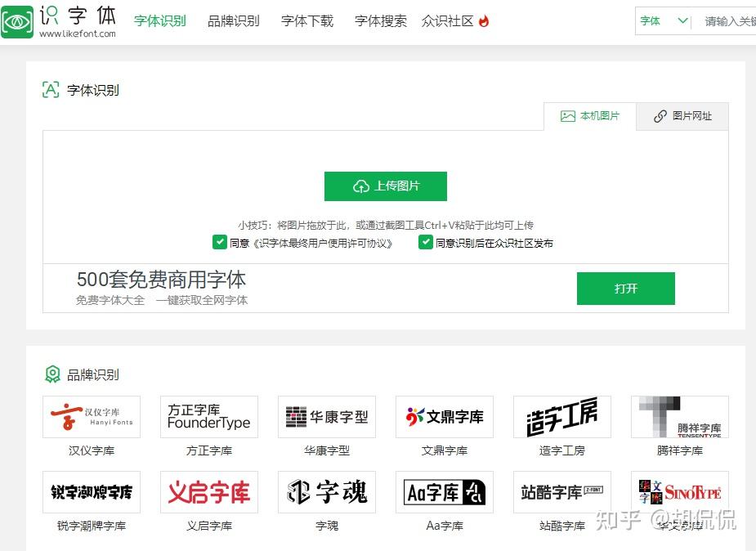Select the 文鼎字库 brand logo
The width and height of the screenshot is (756, 551).
coord(445,417)
